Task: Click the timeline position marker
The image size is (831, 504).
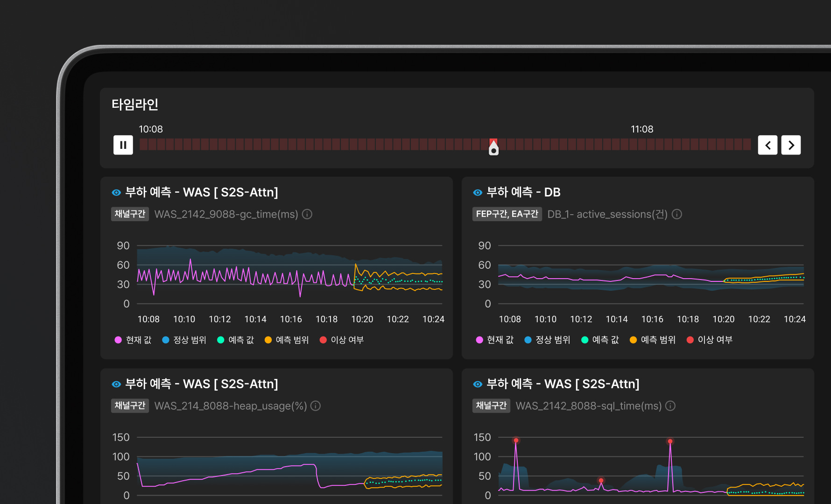Action: 493,147
